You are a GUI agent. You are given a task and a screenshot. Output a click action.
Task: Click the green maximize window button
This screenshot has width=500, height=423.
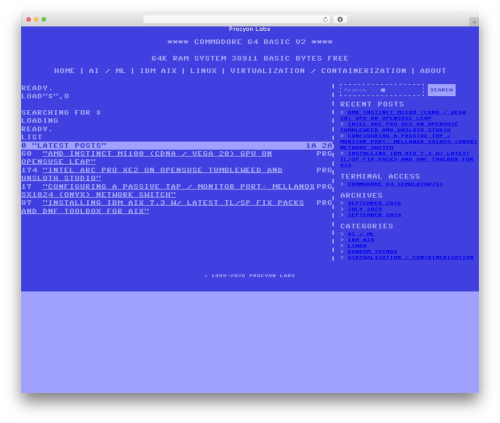44,19
